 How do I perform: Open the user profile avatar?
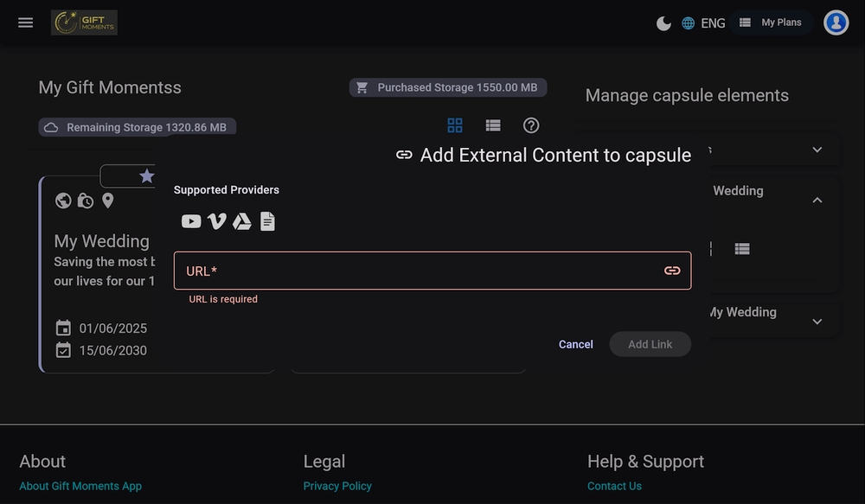pyautogui.click(x=836, y=22)
